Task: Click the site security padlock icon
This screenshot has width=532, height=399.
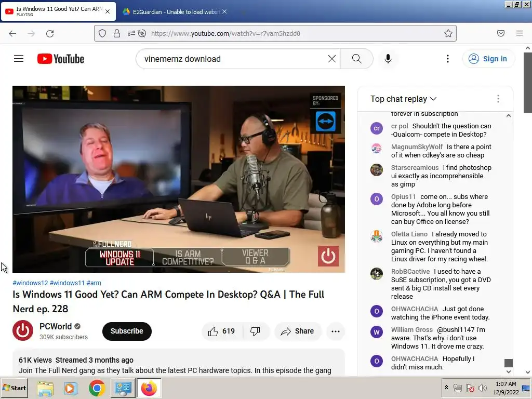Action: point(117,33)
